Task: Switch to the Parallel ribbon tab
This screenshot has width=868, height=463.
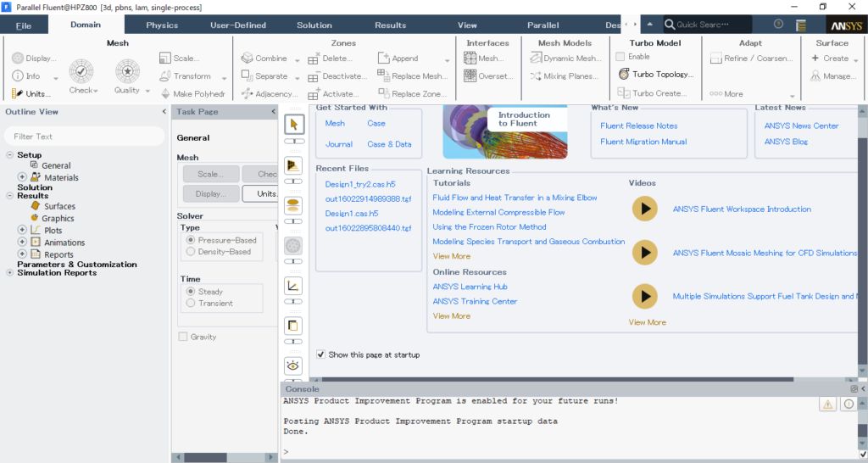Action: 543,25
